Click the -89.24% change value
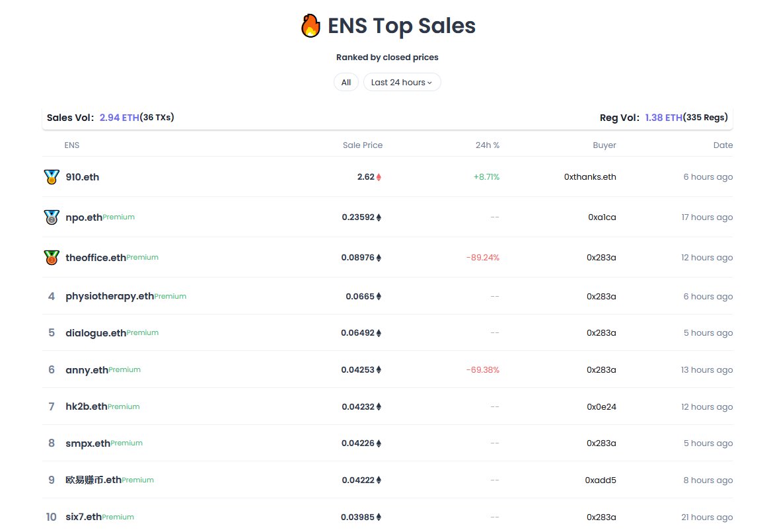 483,258
